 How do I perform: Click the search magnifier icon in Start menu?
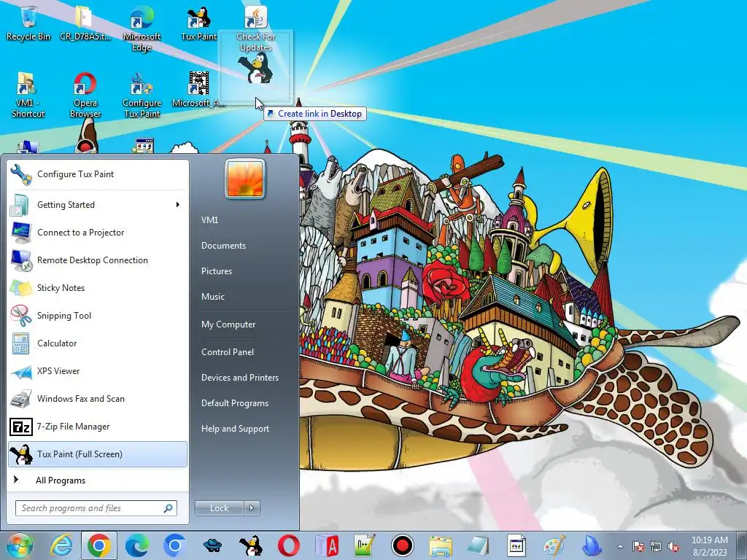point(169,508)
